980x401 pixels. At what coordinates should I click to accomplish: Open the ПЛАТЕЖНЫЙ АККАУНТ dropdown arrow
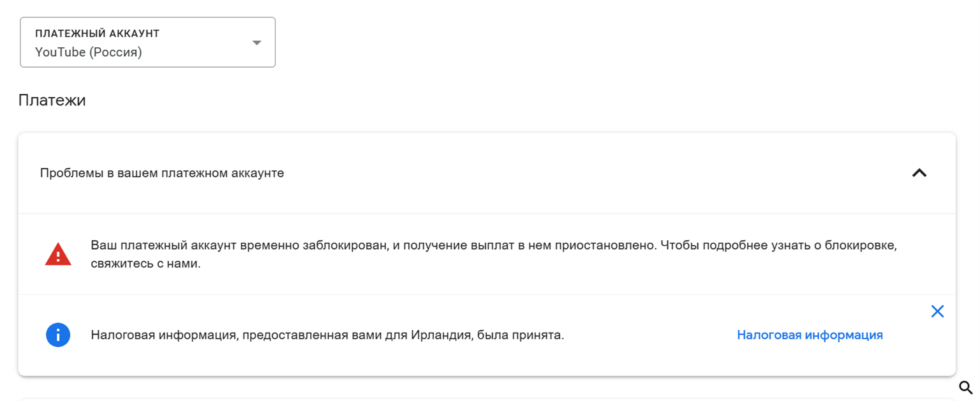coord(256,43)
